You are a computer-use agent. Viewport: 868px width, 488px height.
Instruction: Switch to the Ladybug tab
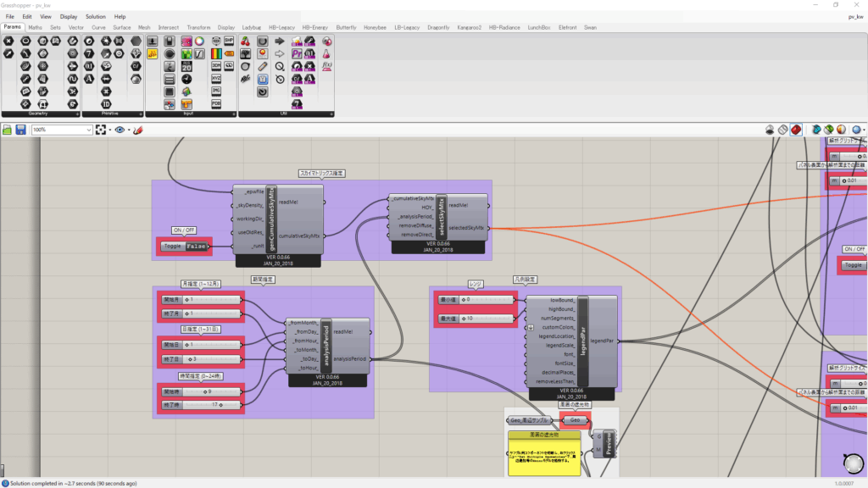(x=253, y=27)
